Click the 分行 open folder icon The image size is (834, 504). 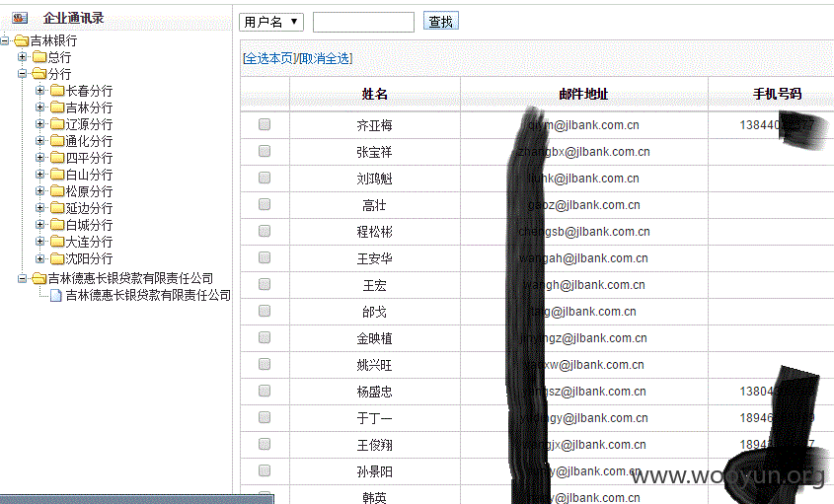39,73
